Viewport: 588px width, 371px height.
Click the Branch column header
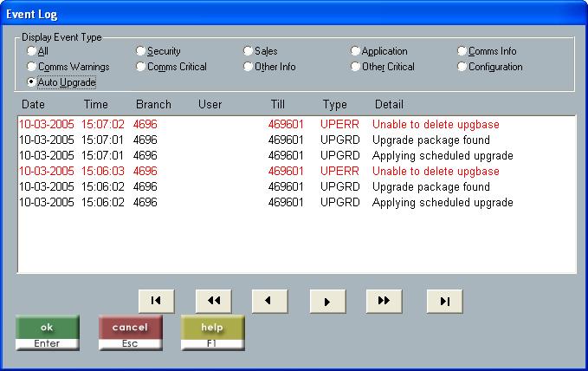click(x=153, y=104)
